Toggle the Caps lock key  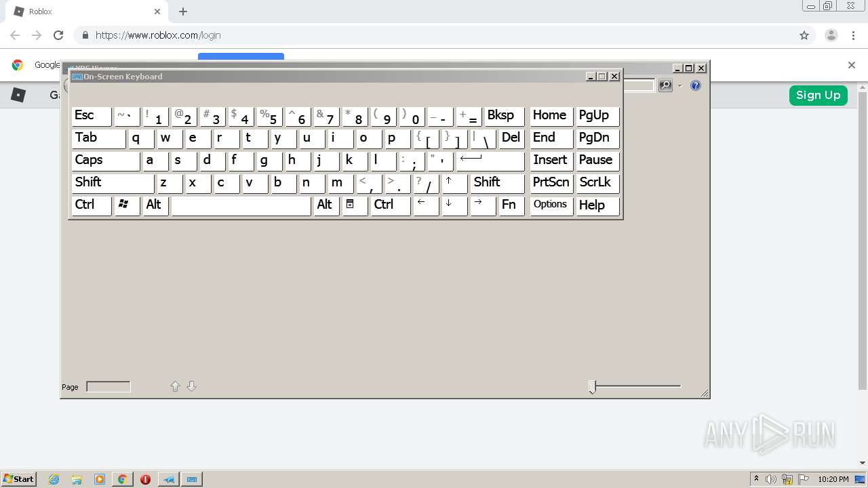click(106, 161)
